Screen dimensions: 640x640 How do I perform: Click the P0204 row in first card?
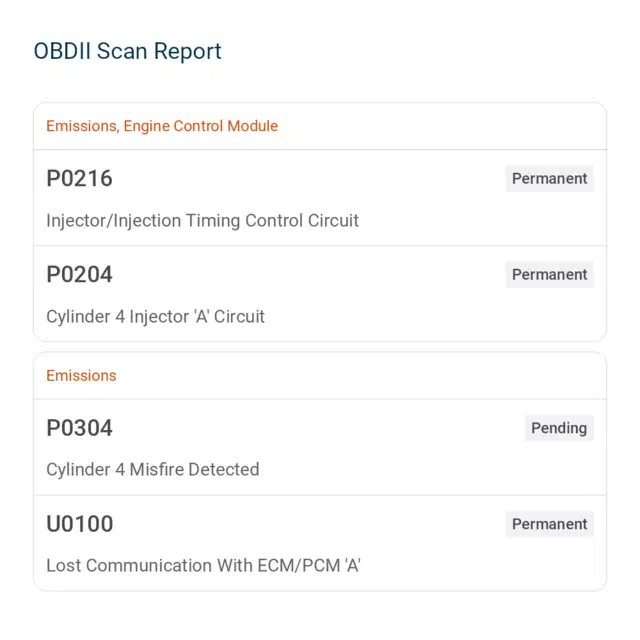pos(320,293)
